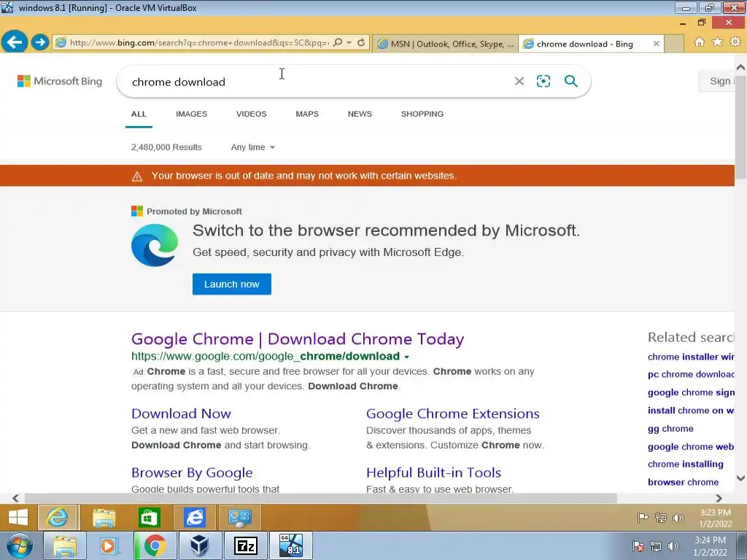Switch to MSN Outlook tab

pos(446,44)
